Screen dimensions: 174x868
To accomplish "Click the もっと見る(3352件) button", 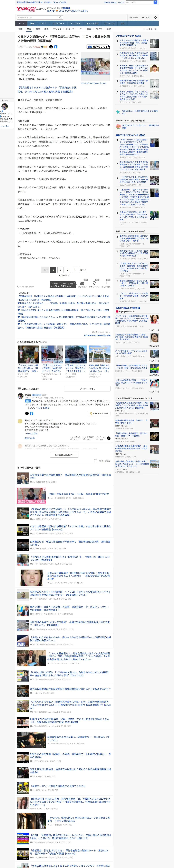I will pos(64,455).
